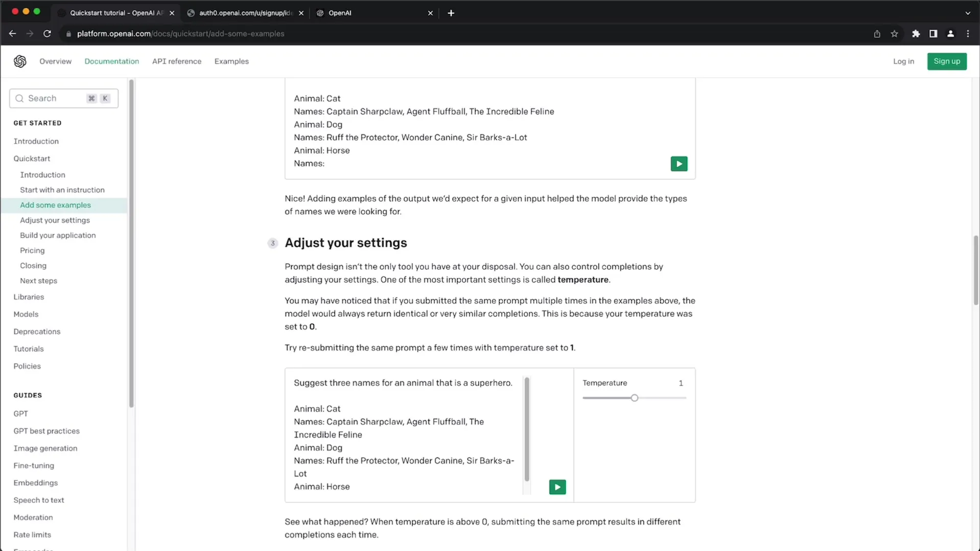Open Policies in the sidebar

coord(27,366)
